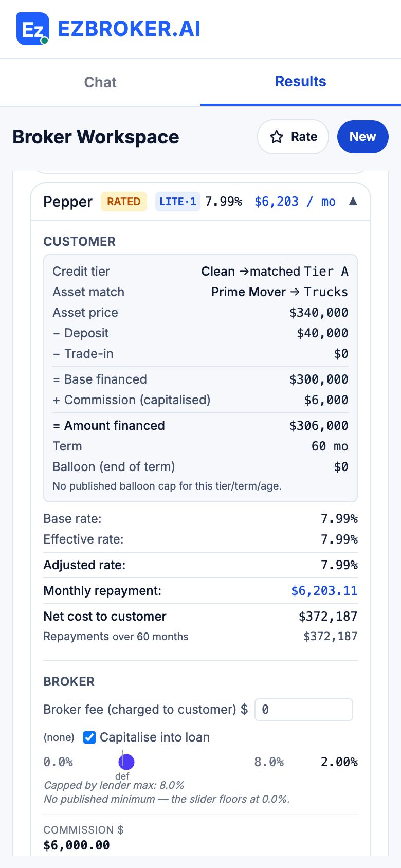
Task: Click the LITE·1 badge
Action: [x=178, y=202]
